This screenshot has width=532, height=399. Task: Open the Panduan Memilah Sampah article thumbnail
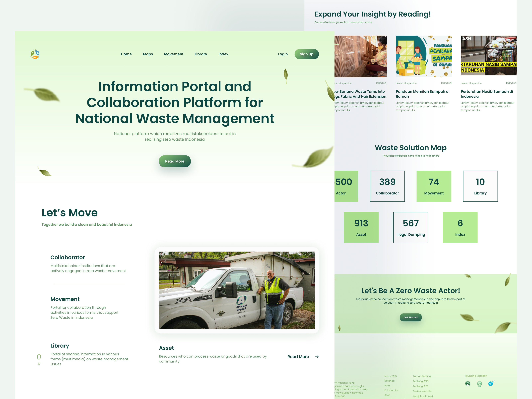click(x=424, y=56)
